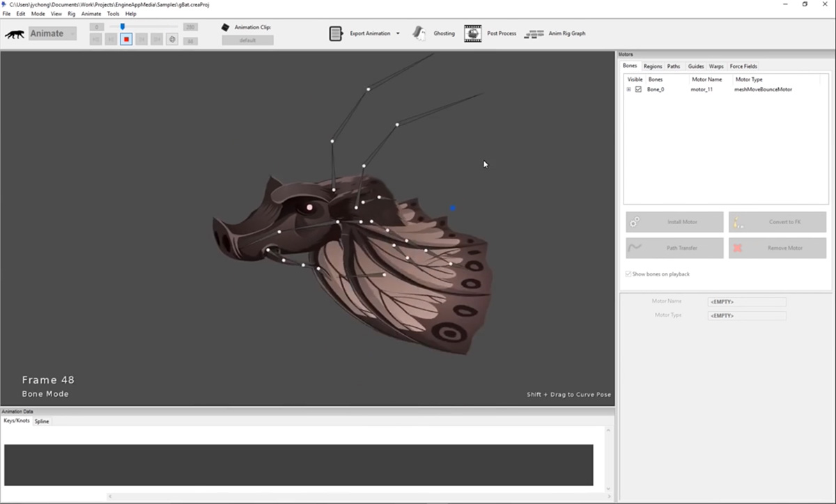Viewport: 836px width, 504px height.
Task: Switch to the Force Fields tab
Action: click(743, 66)
